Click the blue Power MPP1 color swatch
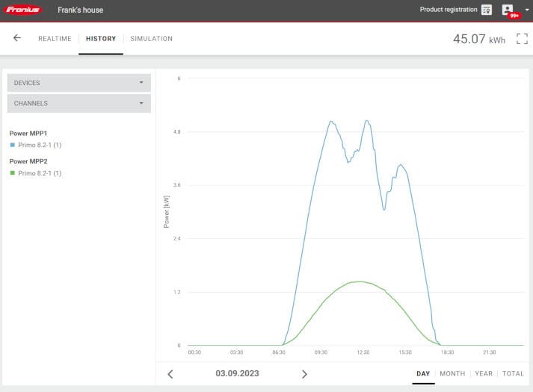Screen dimensions: 533x392 (x=13, y=145)
